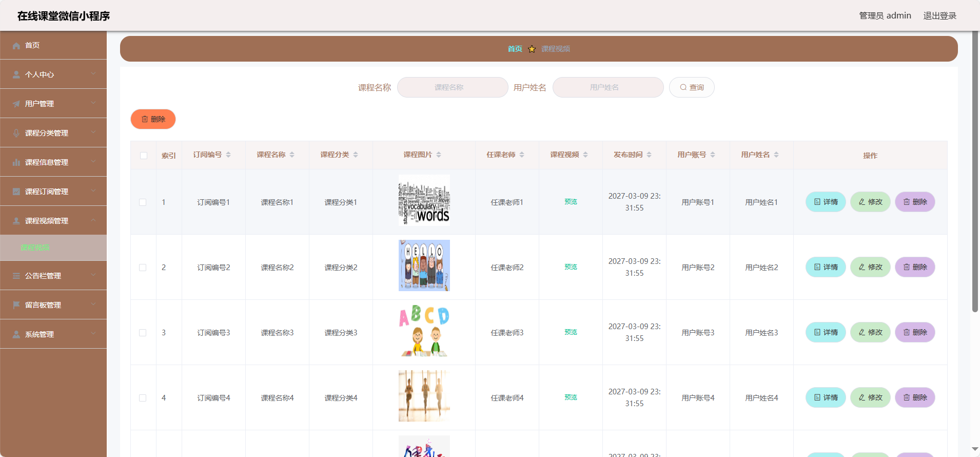Tick the checkbox for row 订阅编号2
The image size is (980, 457).
tap(143, 268)
